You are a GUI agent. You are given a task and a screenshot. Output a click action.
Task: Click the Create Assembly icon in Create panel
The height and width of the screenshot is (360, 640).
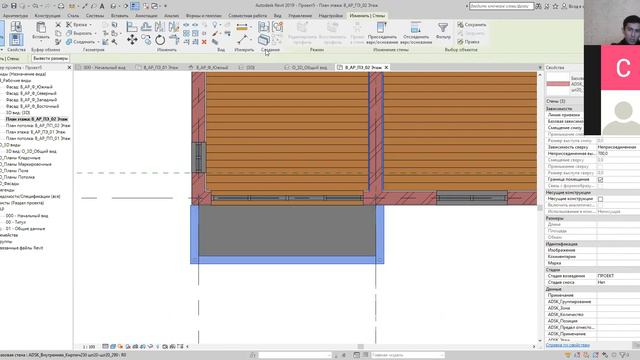click(x=264, y=27)
